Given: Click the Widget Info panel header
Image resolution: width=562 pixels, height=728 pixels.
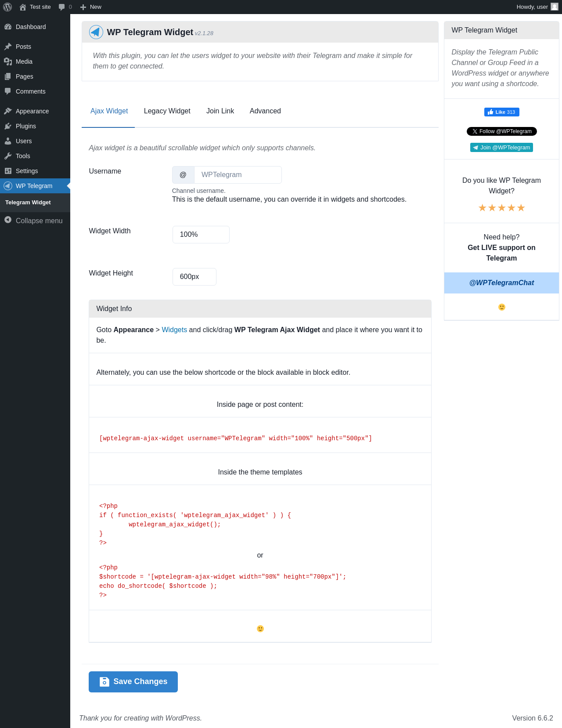Looking at the screenshot, I should pyautogui.click(x=260, y=309).
